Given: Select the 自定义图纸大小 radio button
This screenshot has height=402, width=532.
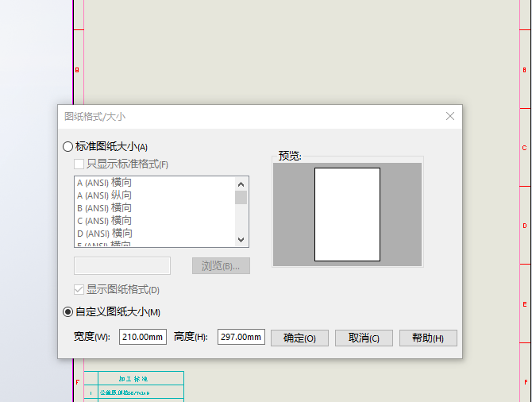Looking at the screenshot, I should (67, 311).
